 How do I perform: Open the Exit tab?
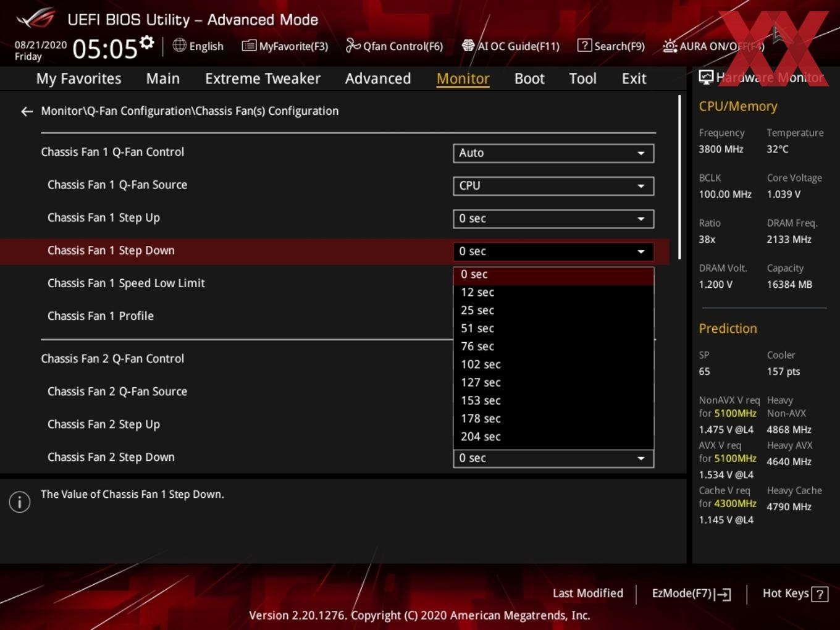click(x=634, y=78)
